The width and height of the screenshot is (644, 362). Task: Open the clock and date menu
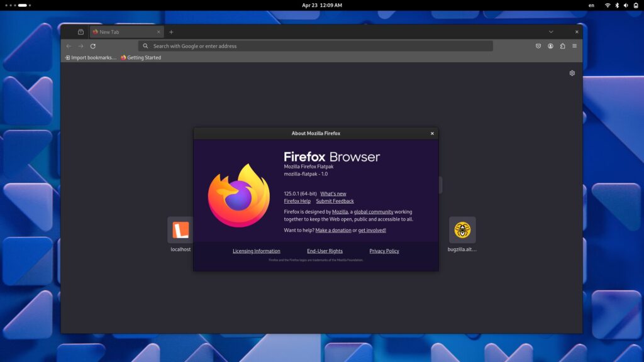pos(322,5)
